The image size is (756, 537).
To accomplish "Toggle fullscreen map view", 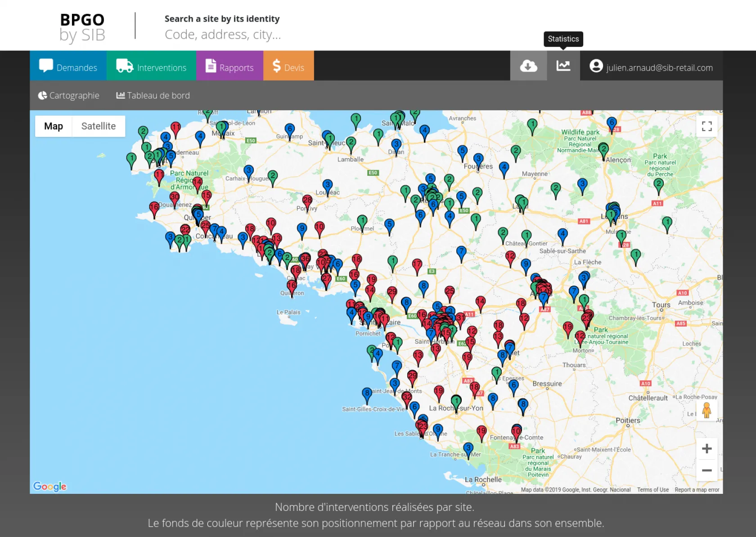I will (x=706, y=126).
